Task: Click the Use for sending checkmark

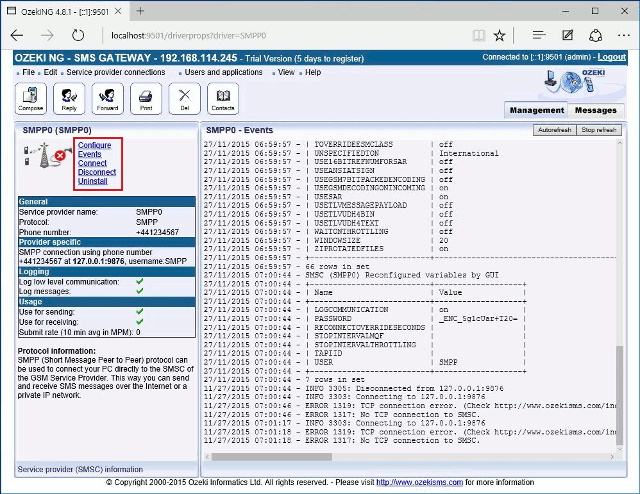Action: (x=140, y=312)
